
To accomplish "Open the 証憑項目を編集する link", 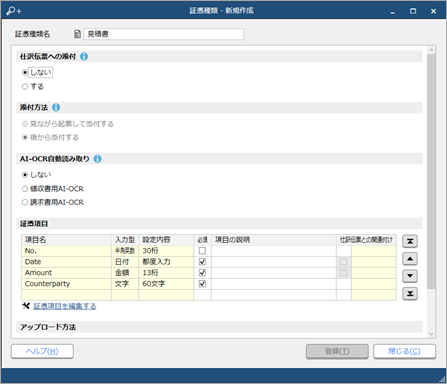I will pyautogui.click(x=65, y=306).
